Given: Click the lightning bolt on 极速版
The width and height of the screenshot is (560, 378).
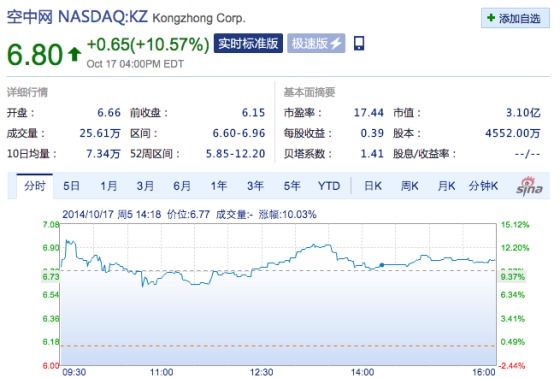Looking at the screenshot, I should (x=336, y=44).
